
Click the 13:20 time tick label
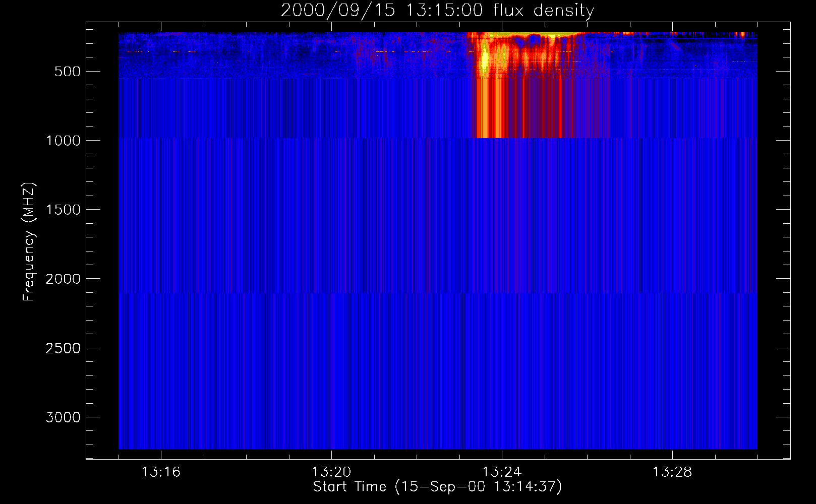[331, 472]
